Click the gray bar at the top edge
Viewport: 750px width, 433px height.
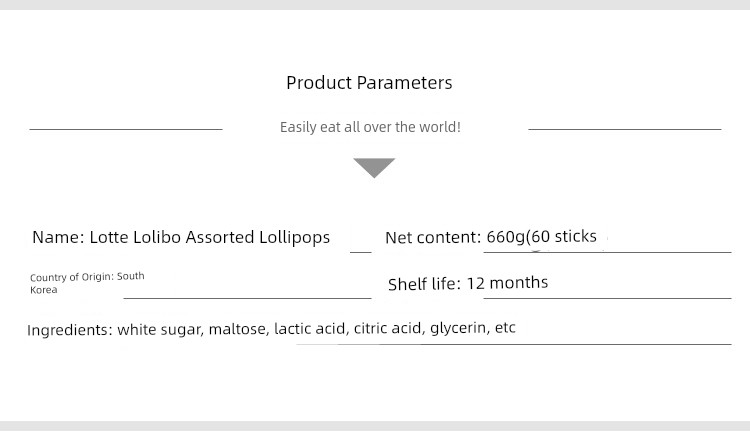click(x=375, y=5)
